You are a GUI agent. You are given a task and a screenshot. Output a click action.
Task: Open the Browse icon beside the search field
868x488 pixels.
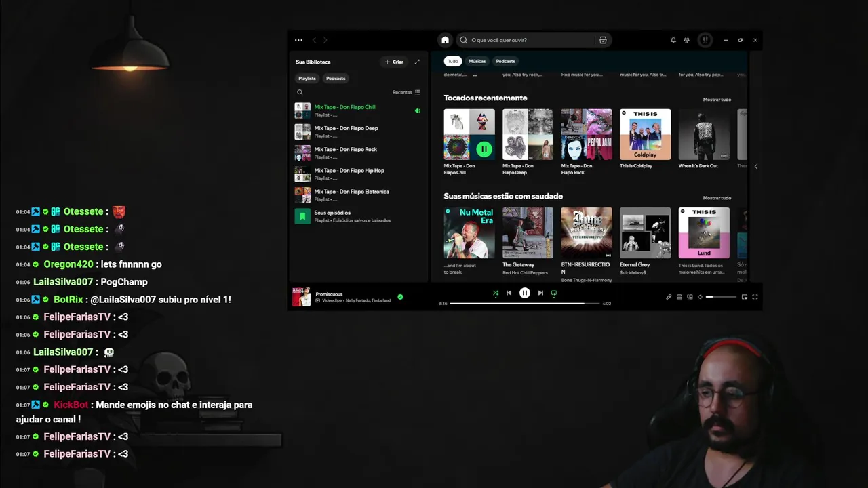coord(603,40)
